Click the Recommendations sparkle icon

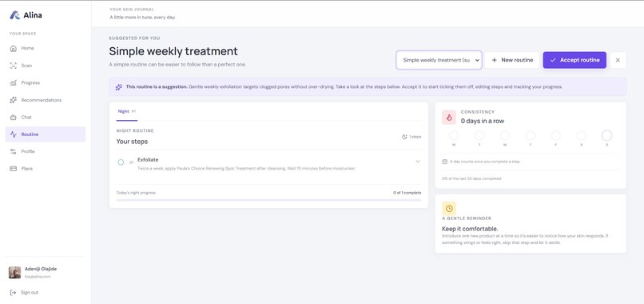coord(13,100)
